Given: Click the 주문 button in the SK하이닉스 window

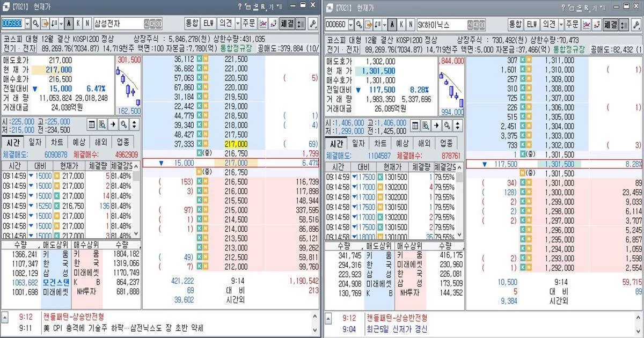Looking at the screenshot, I should (x=572, y=24).
